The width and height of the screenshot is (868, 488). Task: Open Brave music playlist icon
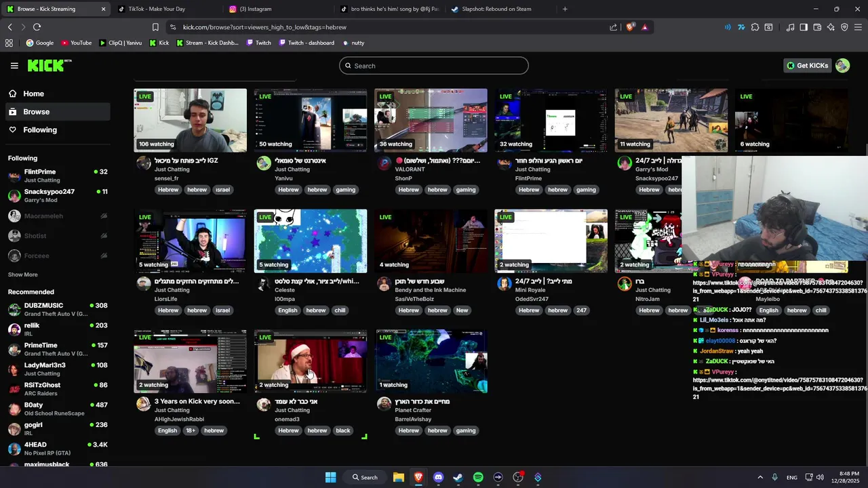coord(790,27)
